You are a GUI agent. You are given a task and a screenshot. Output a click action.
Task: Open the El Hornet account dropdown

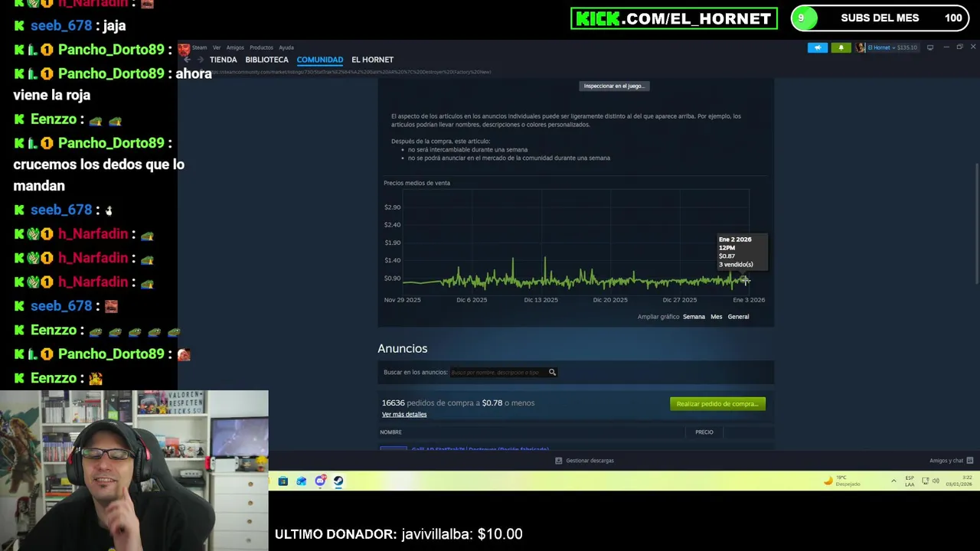887,47
